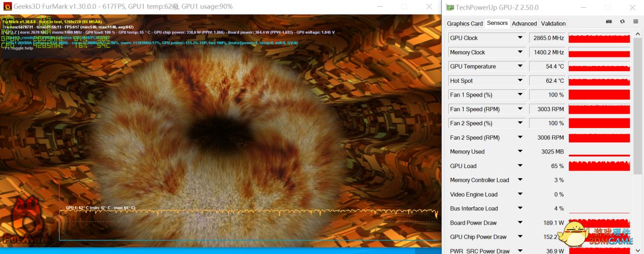Image resolution: width=644 pixels, height=254 pixels.
Task: Expand the GPU Chip Power Draw dropdown
Action: tap(520, 237)
